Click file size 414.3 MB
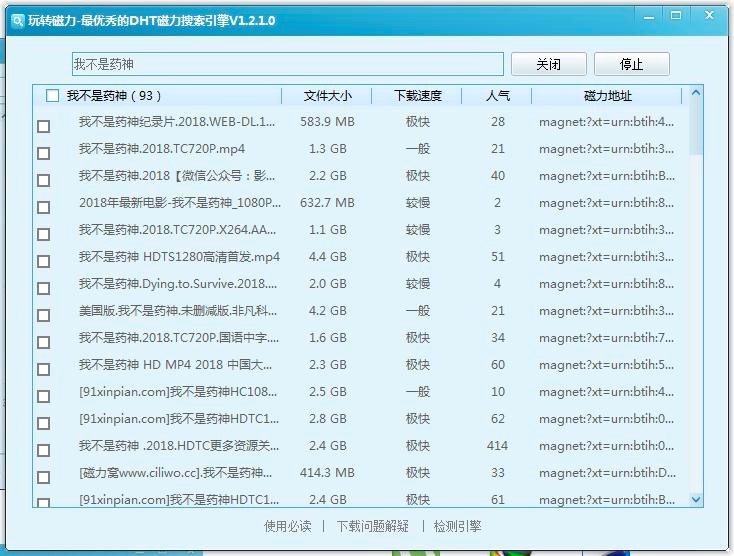 point(327,473)
